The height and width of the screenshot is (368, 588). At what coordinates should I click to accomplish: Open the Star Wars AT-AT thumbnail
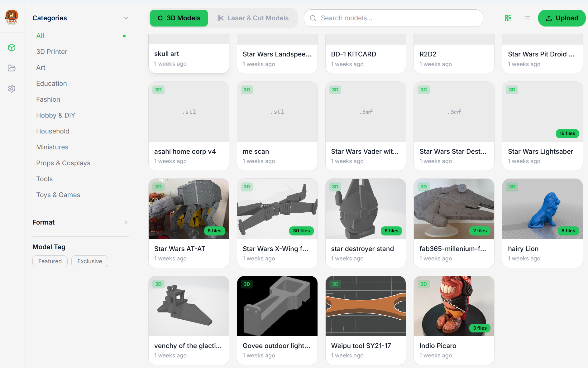coord(189,209)
